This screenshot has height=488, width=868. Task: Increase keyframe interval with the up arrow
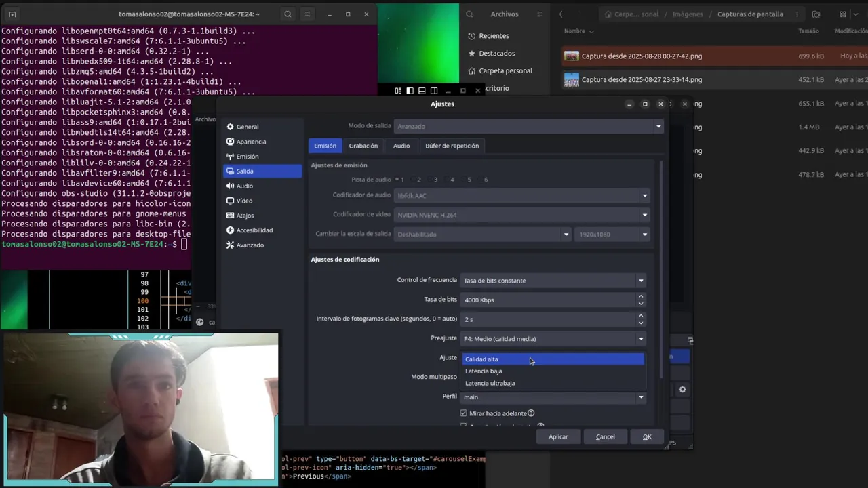click(641, 315)
